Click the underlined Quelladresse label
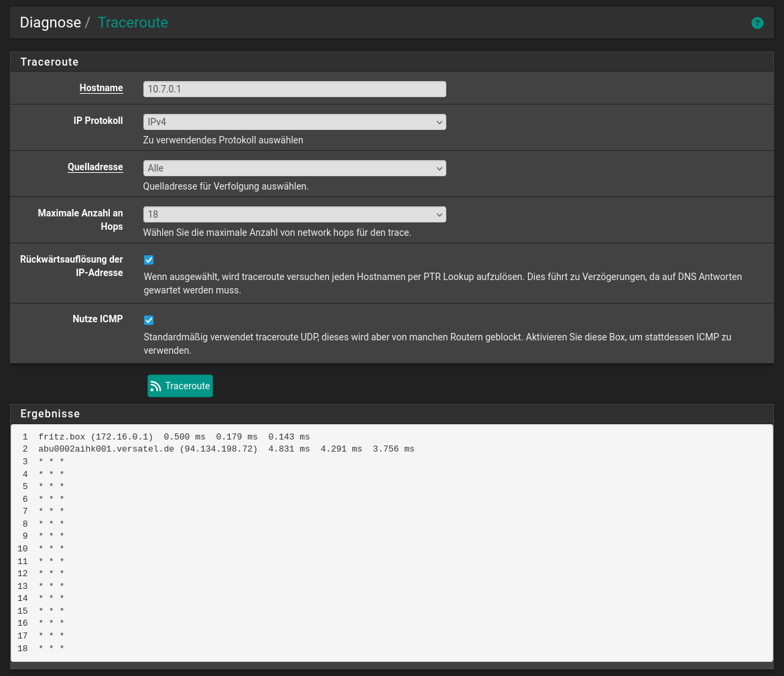784x676 pixels. pyautogui.click(x=95, y=167)
